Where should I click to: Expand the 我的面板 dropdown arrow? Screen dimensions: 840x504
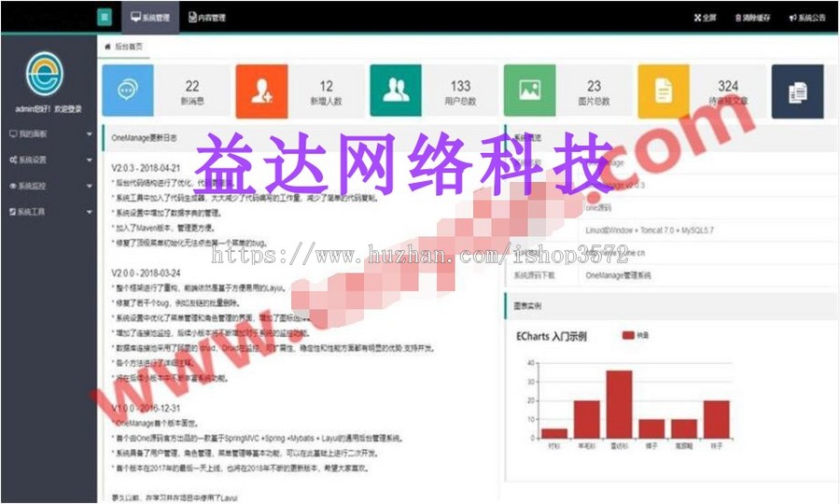coord(89,133)
